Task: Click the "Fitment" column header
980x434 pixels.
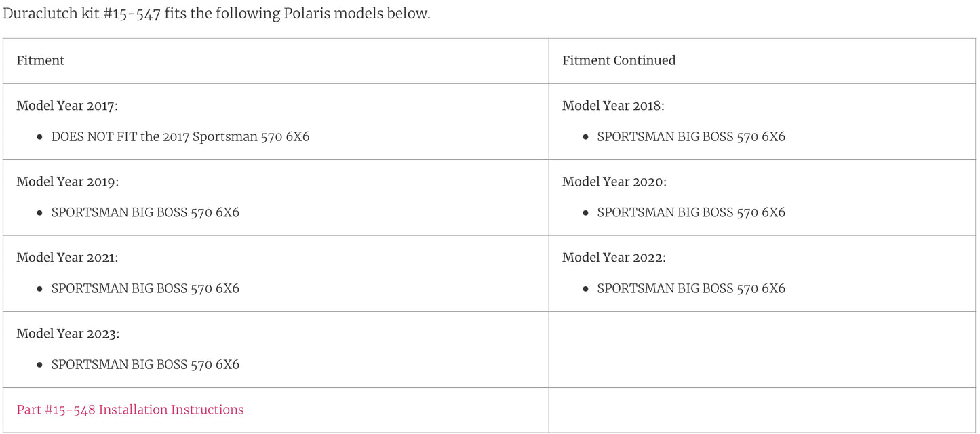Action: [x=41, y=60]
